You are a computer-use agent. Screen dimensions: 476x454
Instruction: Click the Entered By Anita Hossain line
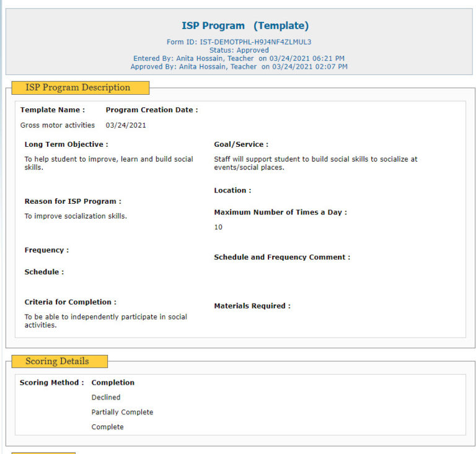pos(239,58)
